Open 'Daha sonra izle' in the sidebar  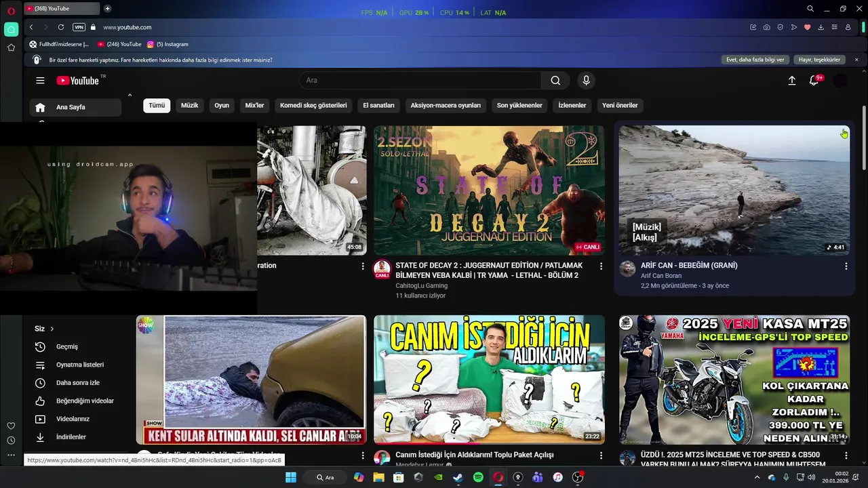[75, 383]
